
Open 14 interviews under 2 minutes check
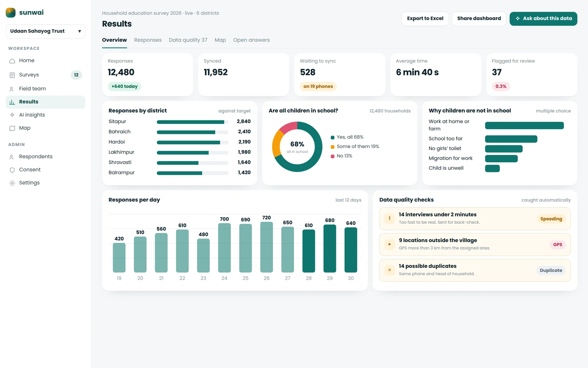point(475,219)
